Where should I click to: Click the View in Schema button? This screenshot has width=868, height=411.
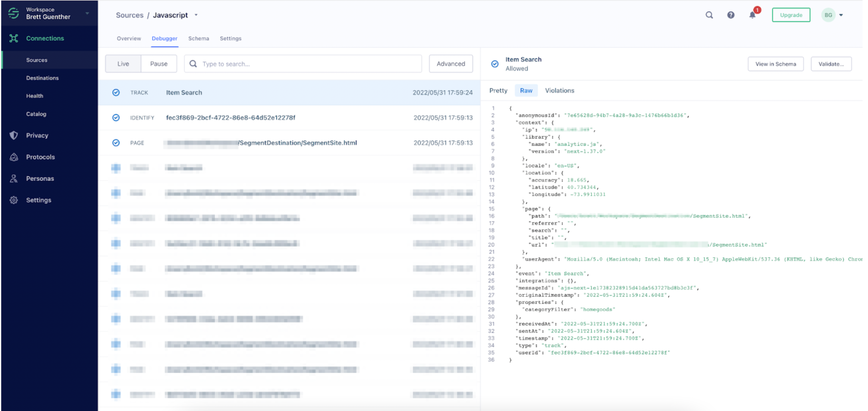pos(775,64)
